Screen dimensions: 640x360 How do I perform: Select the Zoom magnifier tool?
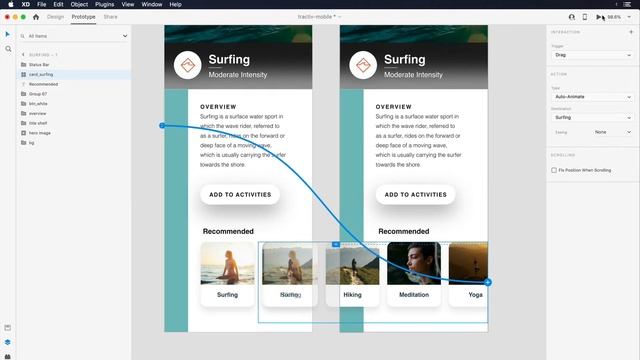(8, 49)
